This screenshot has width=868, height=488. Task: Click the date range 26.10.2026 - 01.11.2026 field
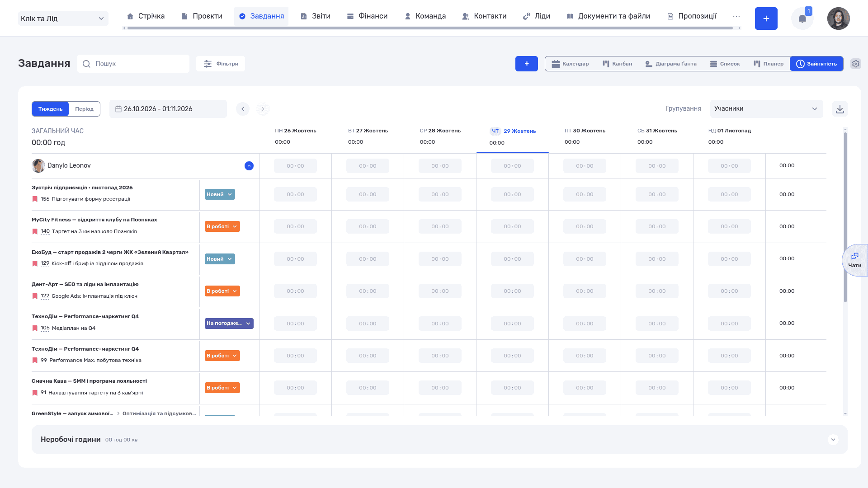(168, 109)
